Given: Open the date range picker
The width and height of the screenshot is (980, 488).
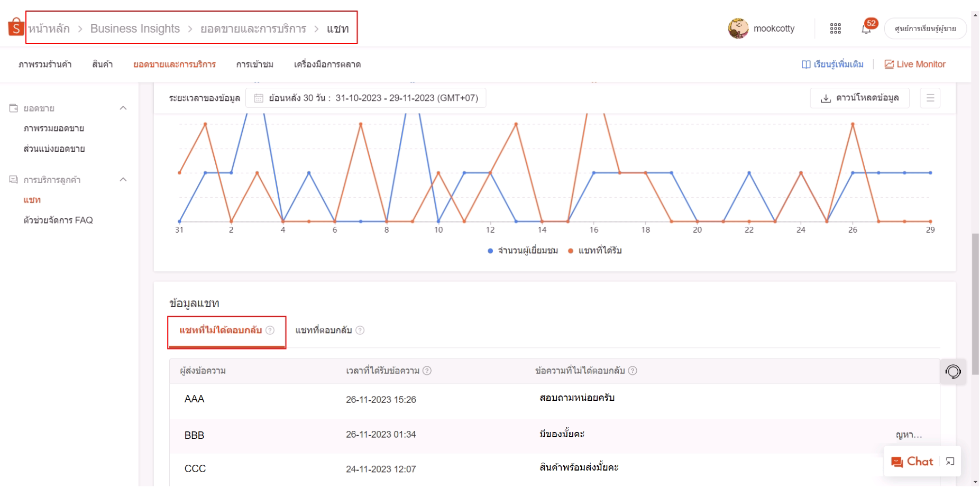Looking at the screenshot, I should pos(366,98).
